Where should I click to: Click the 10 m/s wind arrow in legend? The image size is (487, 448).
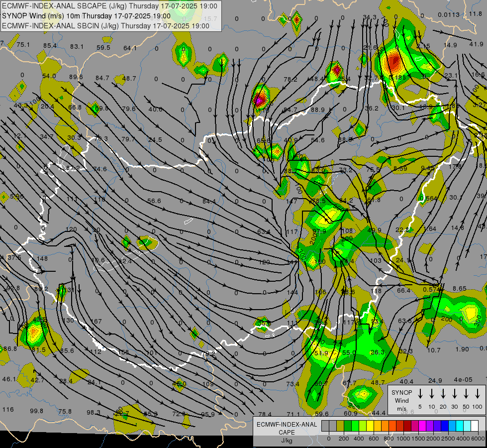(431, 394)
